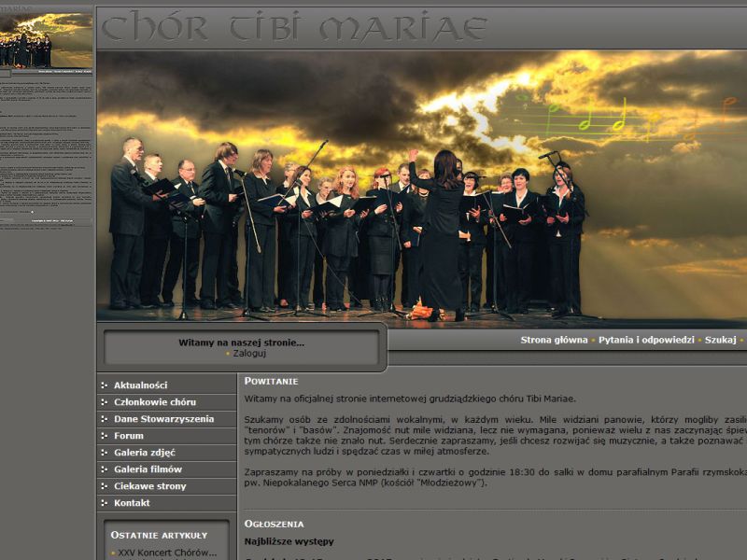Click the Szukaj search link
Screen dimensions: 747x560
[720, 341]
